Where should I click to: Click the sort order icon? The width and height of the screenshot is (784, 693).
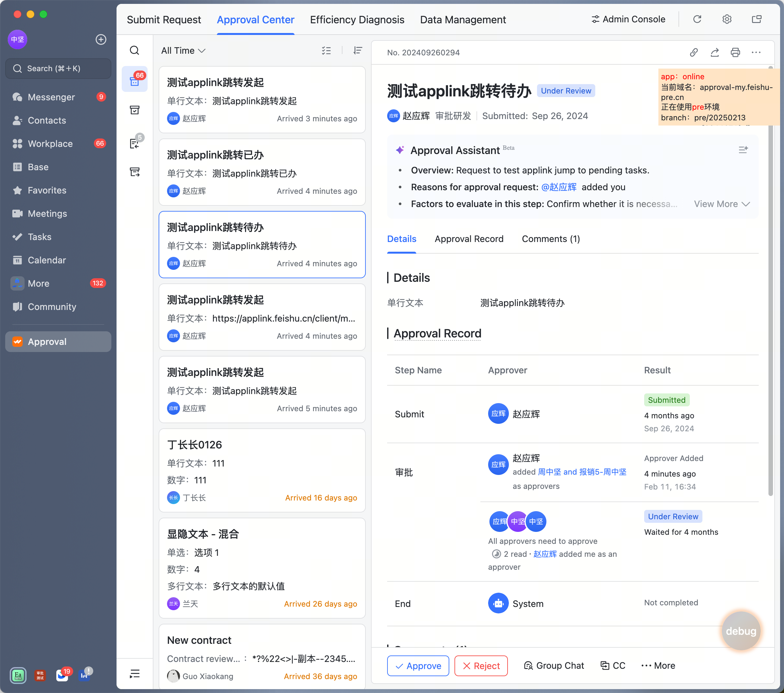click(357, 50)
